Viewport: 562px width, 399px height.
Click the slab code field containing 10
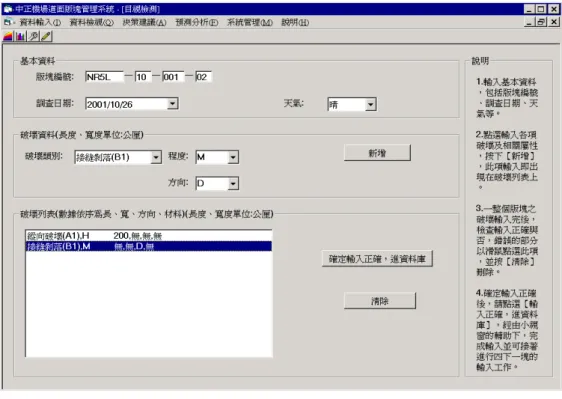pos(143,77)
